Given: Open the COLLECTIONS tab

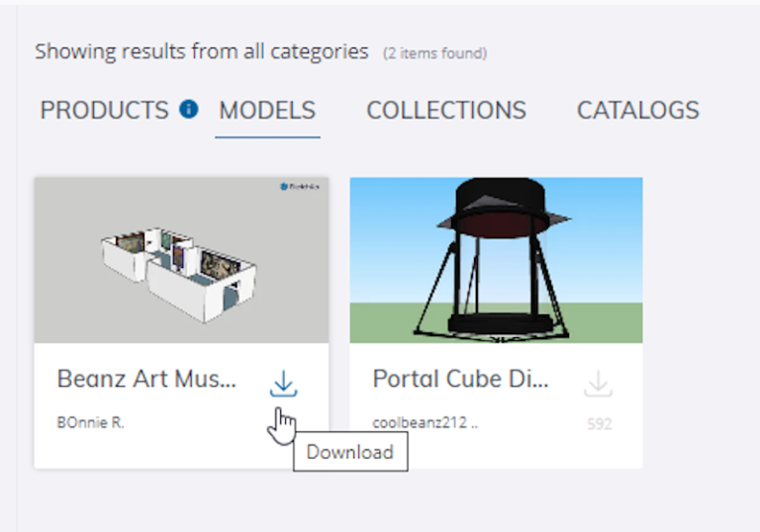Looking at the screenshot, I should tap(446, 110).
